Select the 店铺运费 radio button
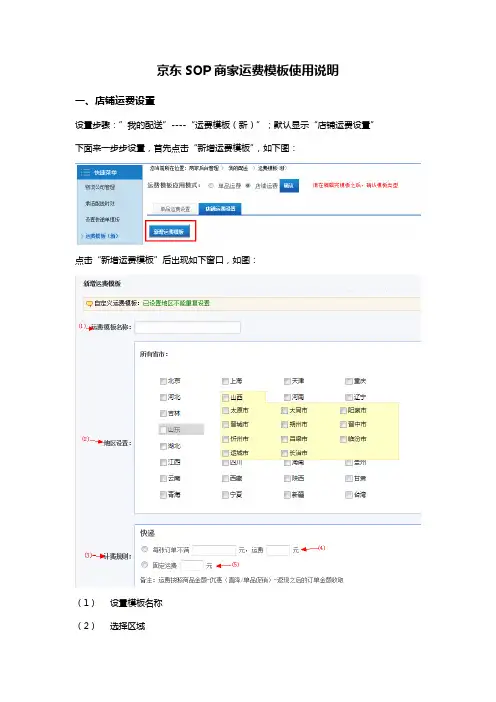This screenshot has width=496, height=702. [x=248, y=185]
